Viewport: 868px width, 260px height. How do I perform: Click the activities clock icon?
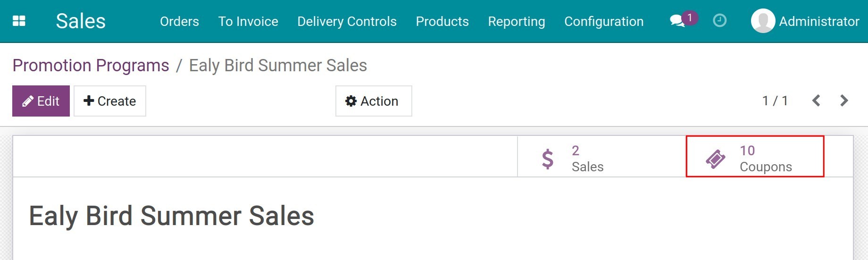pos(719,21)
